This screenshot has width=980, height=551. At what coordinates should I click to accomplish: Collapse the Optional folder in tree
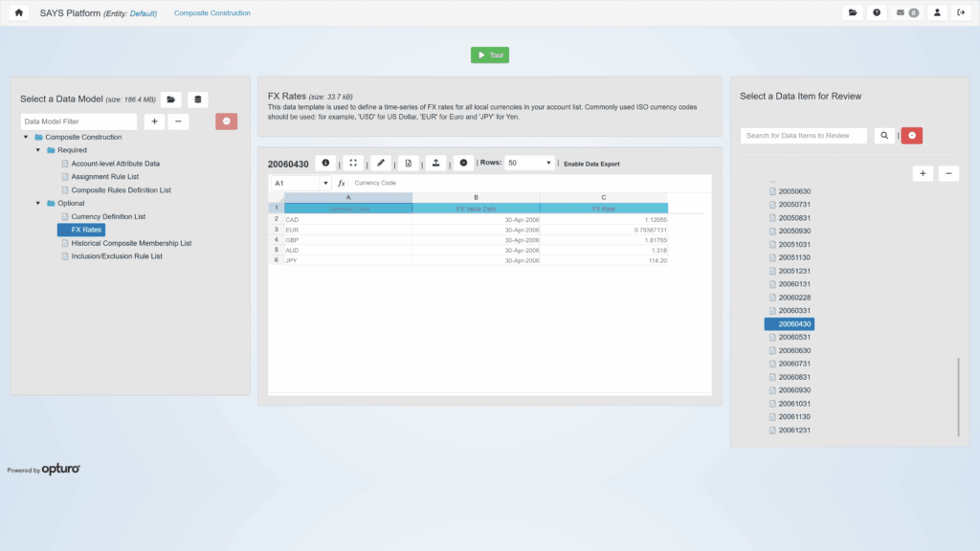point(39,204)
